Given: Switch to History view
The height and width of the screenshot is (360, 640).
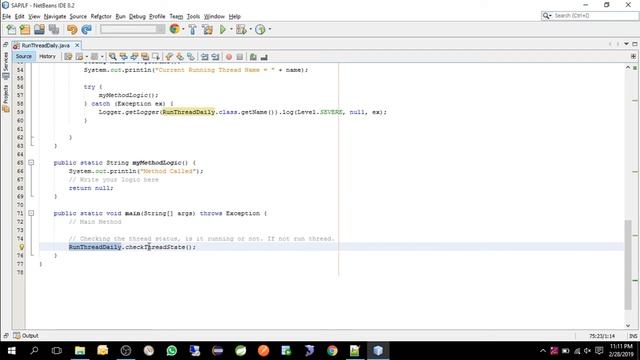Looking at the screenshot, I should click(x=47, y=56).
